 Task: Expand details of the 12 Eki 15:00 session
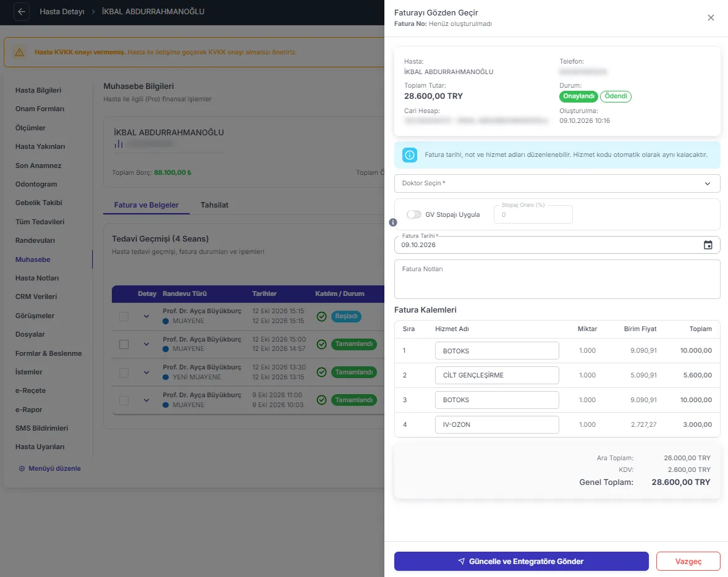(x=146, y=344)
